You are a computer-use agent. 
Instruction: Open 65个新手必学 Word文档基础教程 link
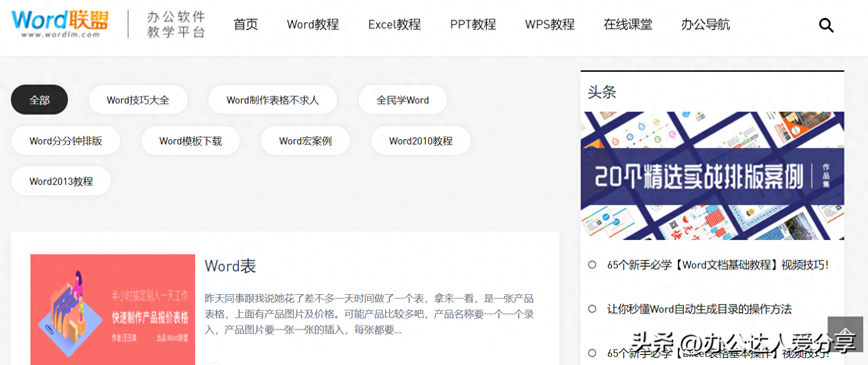point(717,265)
